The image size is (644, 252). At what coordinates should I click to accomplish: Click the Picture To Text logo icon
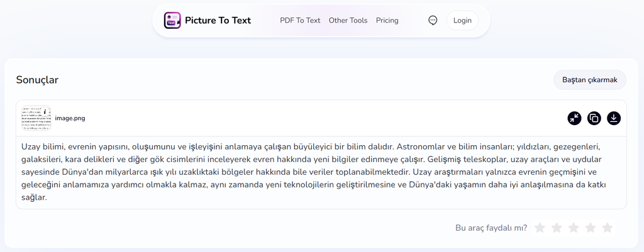click(x=172, y=21)
